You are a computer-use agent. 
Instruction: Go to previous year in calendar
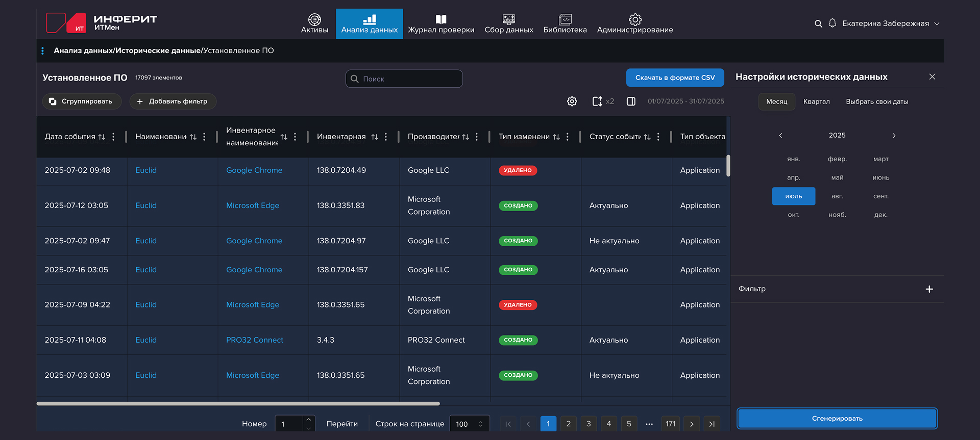(x=780, y=136)
